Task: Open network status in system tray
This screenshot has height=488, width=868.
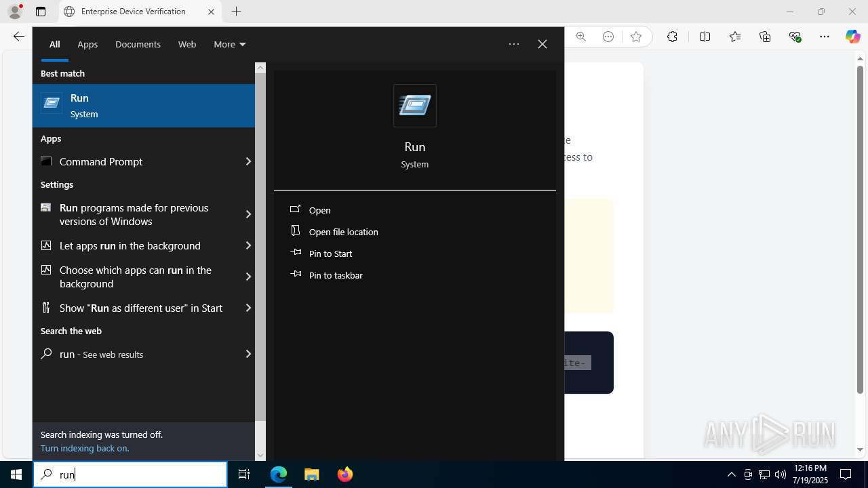Action: tap(764, 474)
